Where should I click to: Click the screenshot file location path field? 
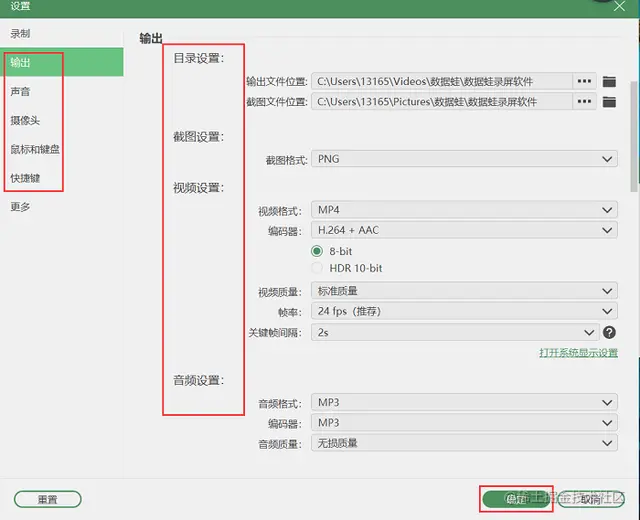tap(442, 101)
